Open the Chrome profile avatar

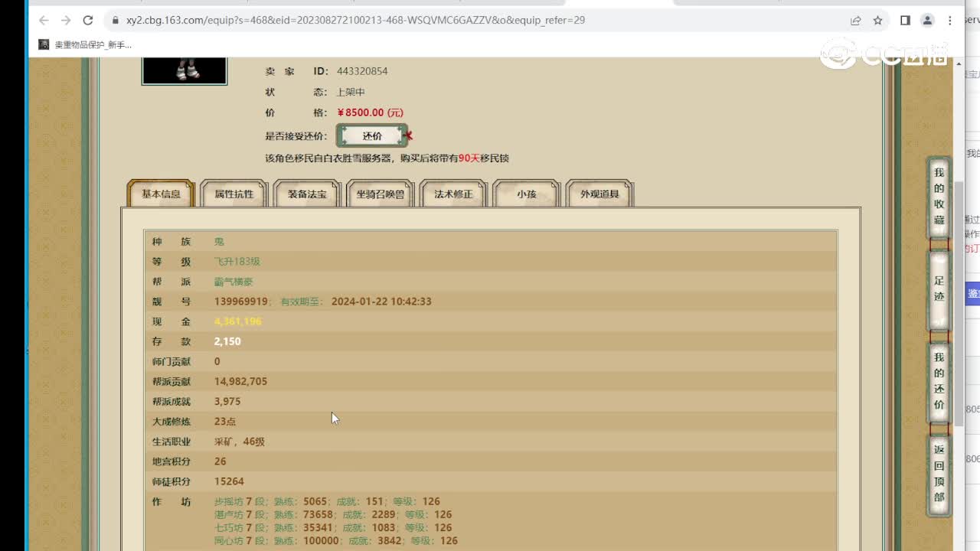tap(927, 21)
